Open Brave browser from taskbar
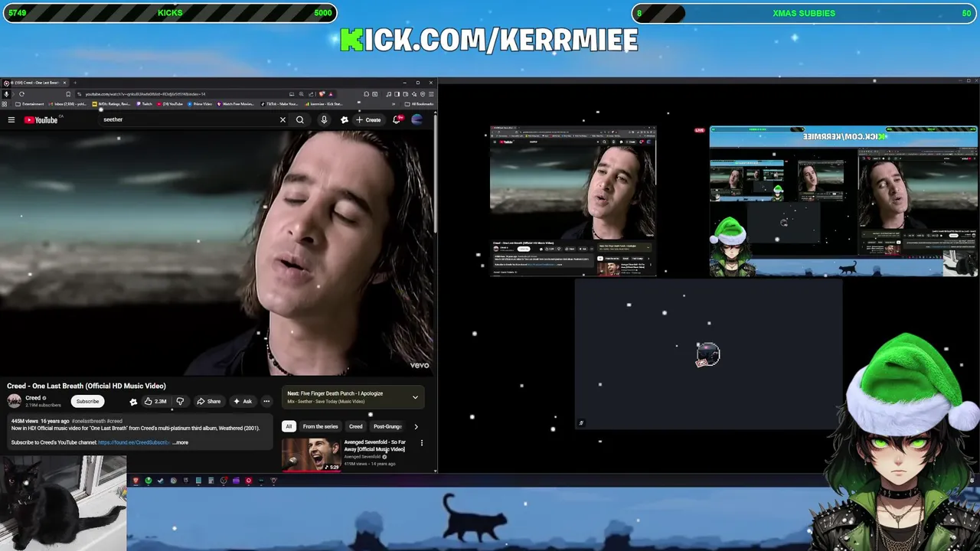This screenshot has height=551, width=980. pos(136,481)
